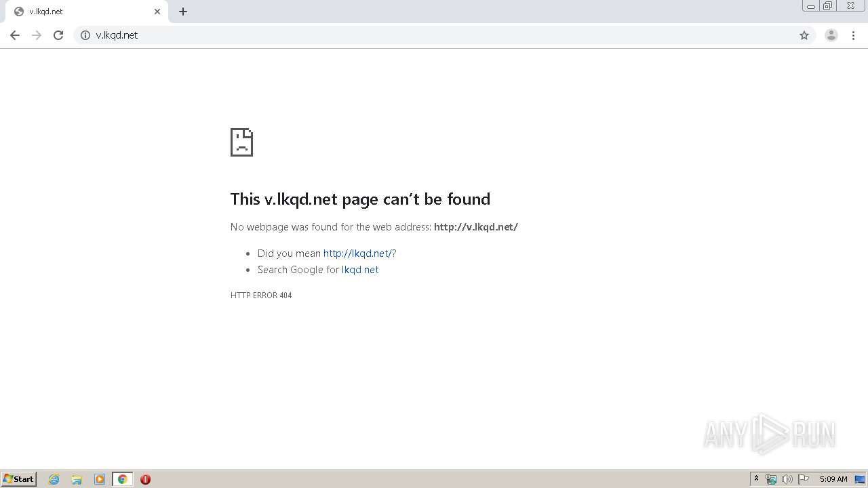Open Action Center flag icon
868x488 pixels.
(804, 479)
